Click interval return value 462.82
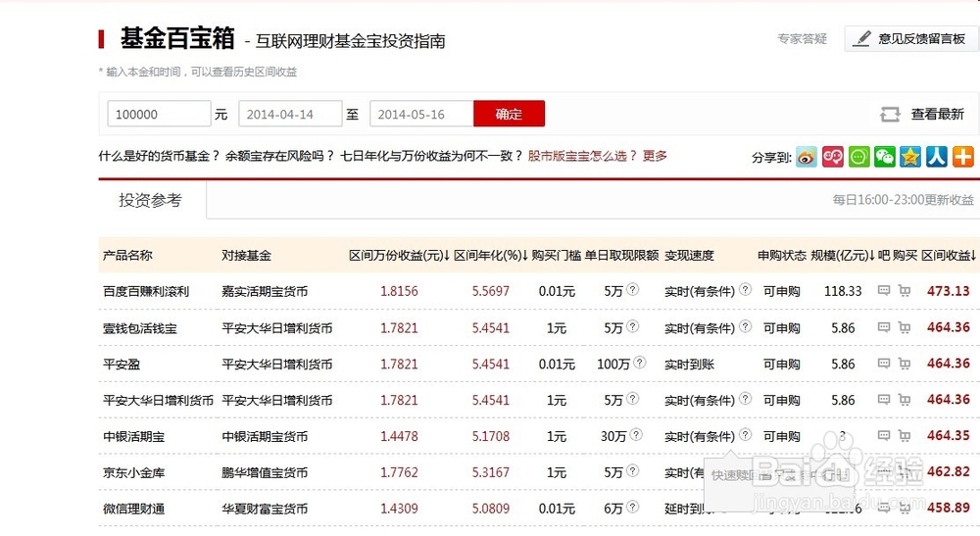 pos(948,471)
